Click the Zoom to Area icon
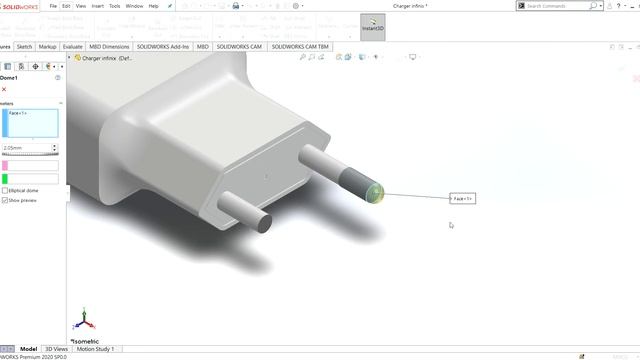This screenshot has height=360, width=640. point(312,57)
